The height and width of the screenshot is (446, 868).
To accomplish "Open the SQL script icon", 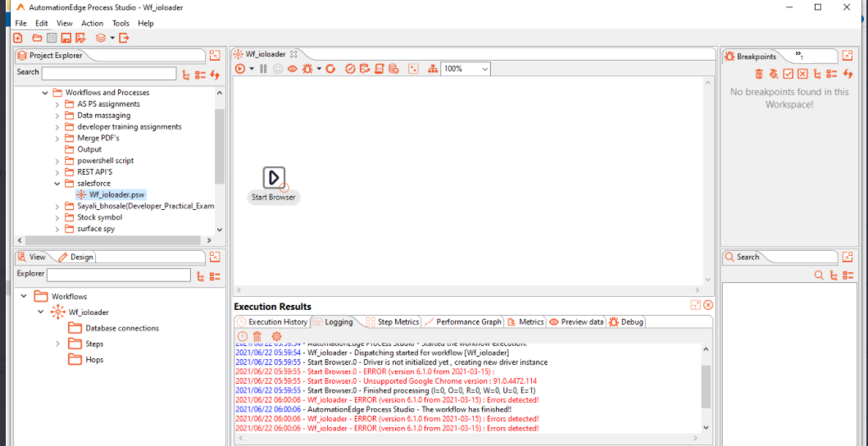I will [379, 69].
